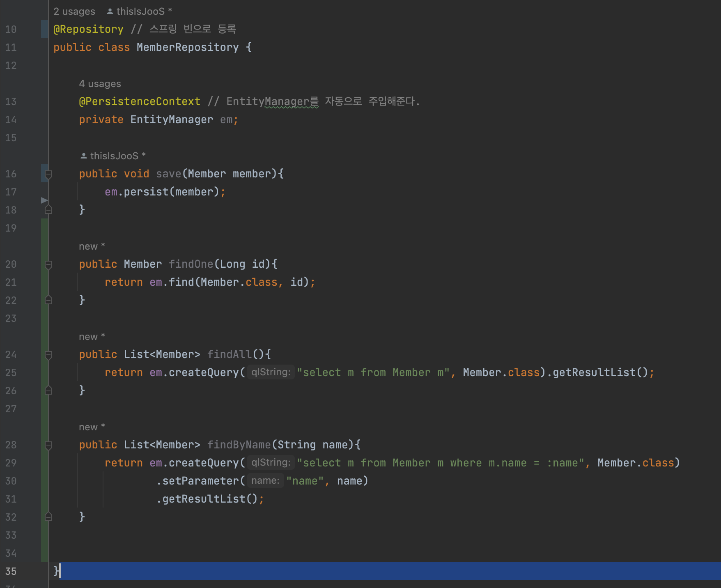Click the author person icon above class declaration

pyautogui.click(x=110, y=11)
